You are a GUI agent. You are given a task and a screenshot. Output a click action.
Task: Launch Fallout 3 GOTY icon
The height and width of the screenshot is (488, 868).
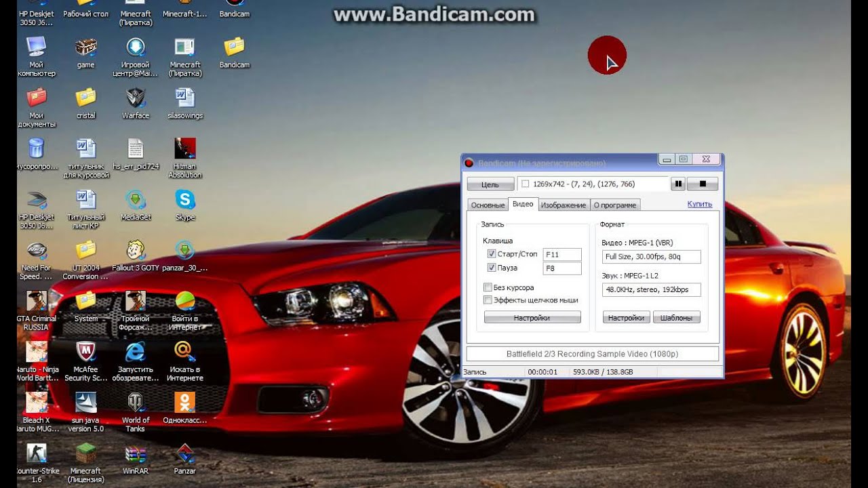[x=136, y=256]
